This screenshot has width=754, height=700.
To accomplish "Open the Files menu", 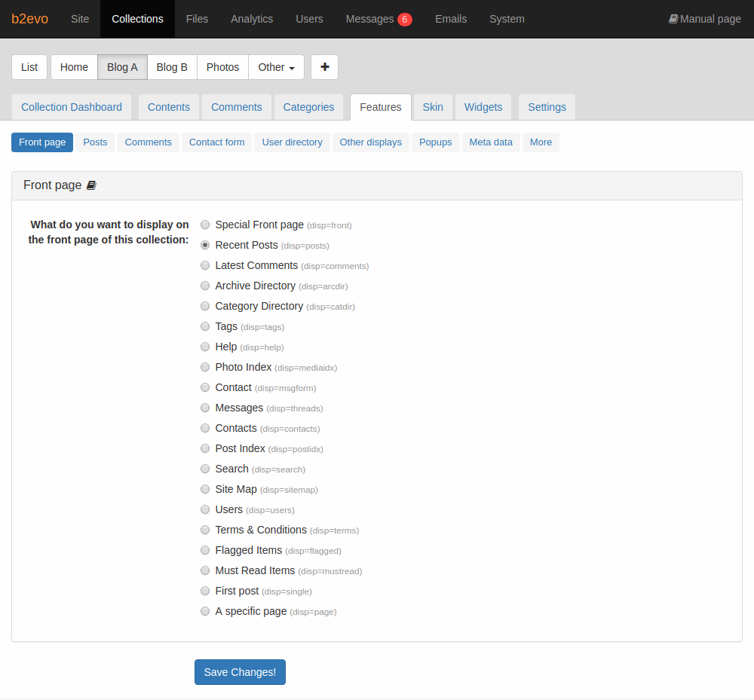I will (197, 19).
